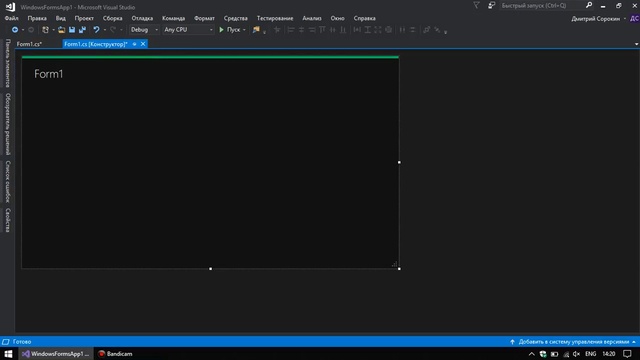Open the Свойства side panel
This screenshot has height=360, width=640.
[7, 220]
